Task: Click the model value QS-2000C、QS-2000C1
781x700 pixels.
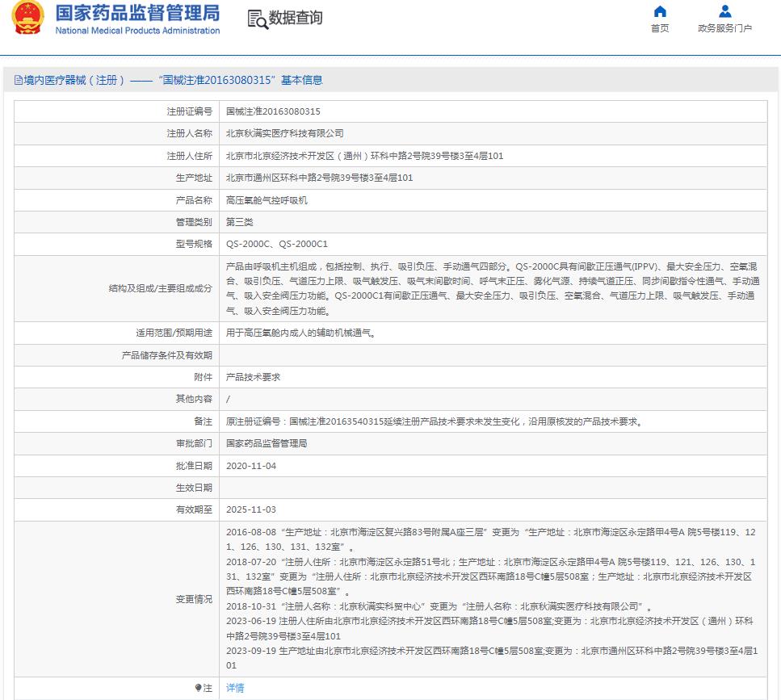Action: point(277,244)
